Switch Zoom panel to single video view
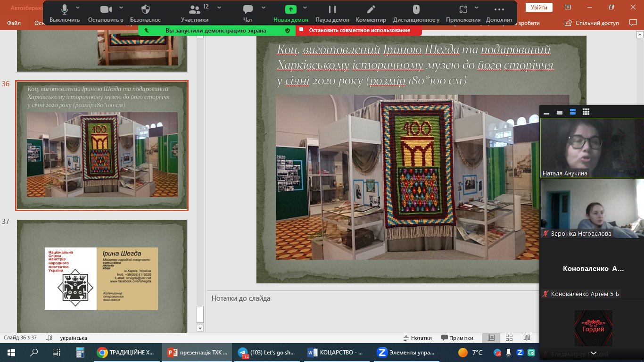Image resolution: width=644 pixels, height=362 pixels. (560, 112)
